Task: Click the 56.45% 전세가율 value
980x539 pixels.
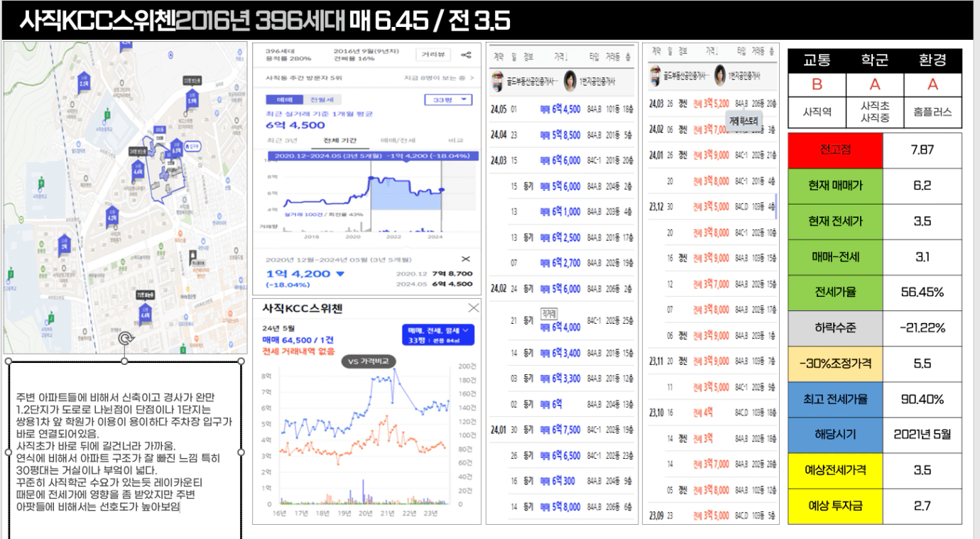Action: pos(922,293)
